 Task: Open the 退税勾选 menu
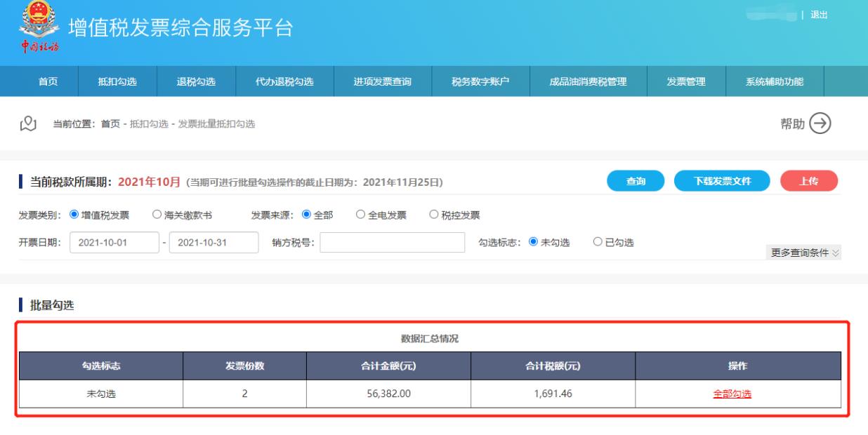pyautogui.click(x=196, y=82)
